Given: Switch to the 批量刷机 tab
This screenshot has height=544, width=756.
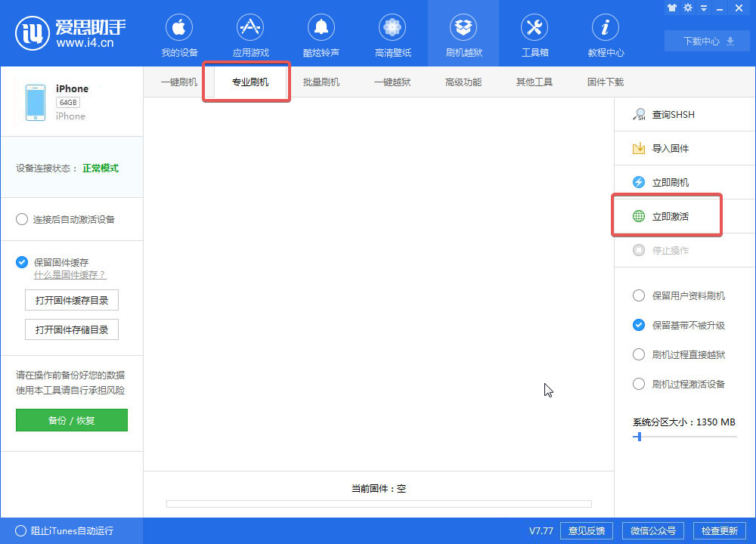Looking at the screenshot, I should click(321, 82).
